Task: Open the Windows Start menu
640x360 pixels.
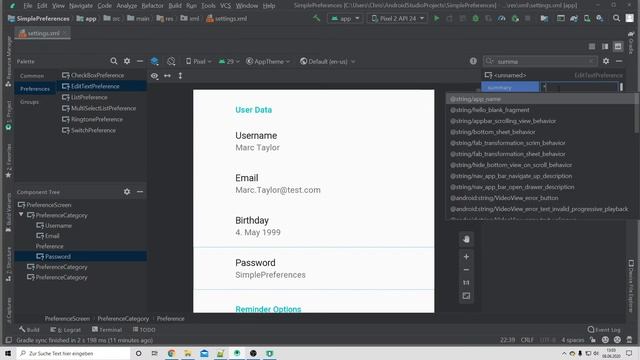Action: coord(8,353)
